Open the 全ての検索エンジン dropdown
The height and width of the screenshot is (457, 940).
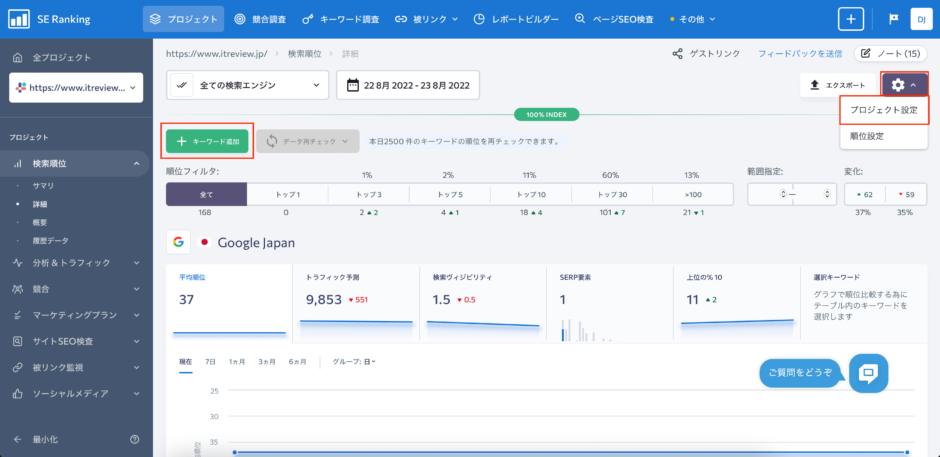tap(247, 85)
